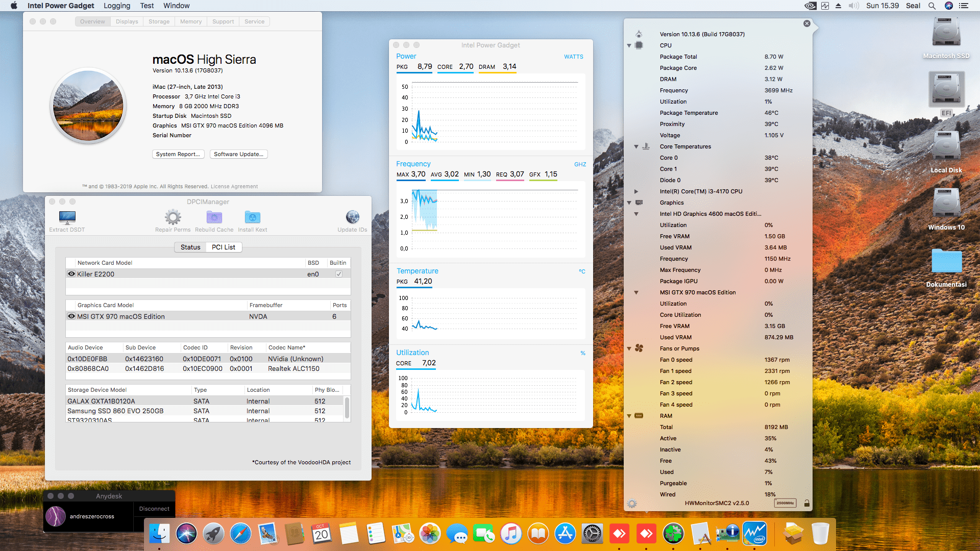Adjust the 2500MHz control in HWMonitorSMC2
The height and width of the screenshot is (551, 980).
pyautogui.click(x=785, y=503)
